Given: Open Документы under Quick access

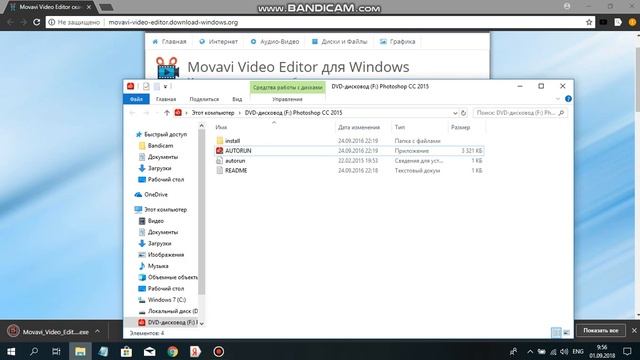Looking at the screenshot, I should [162, 157].
